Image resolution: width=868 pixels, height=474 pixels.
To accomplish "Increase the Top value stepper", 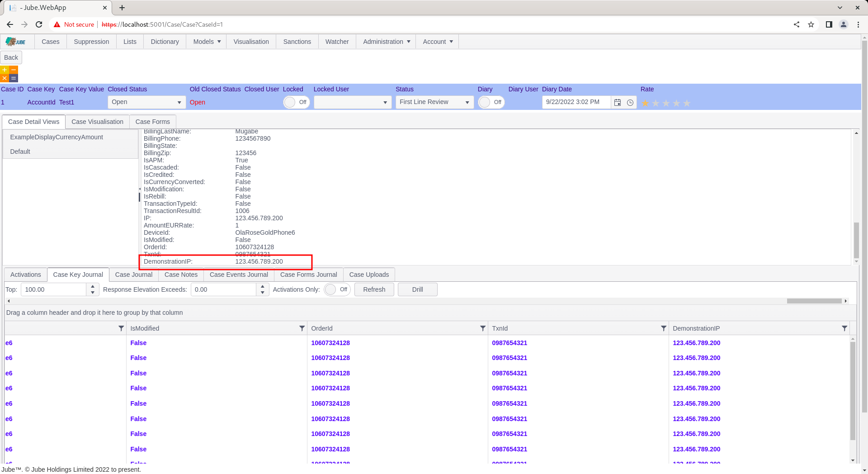I will [x=93, y=286].
